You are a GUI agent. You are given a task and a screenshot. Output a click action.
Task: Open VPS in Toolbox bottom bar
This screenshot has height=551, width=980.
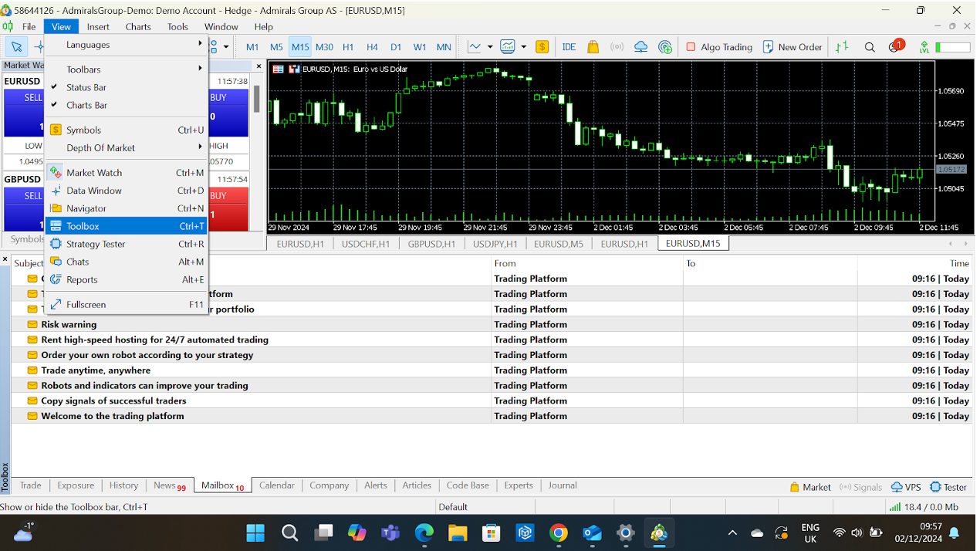(906, 487)
